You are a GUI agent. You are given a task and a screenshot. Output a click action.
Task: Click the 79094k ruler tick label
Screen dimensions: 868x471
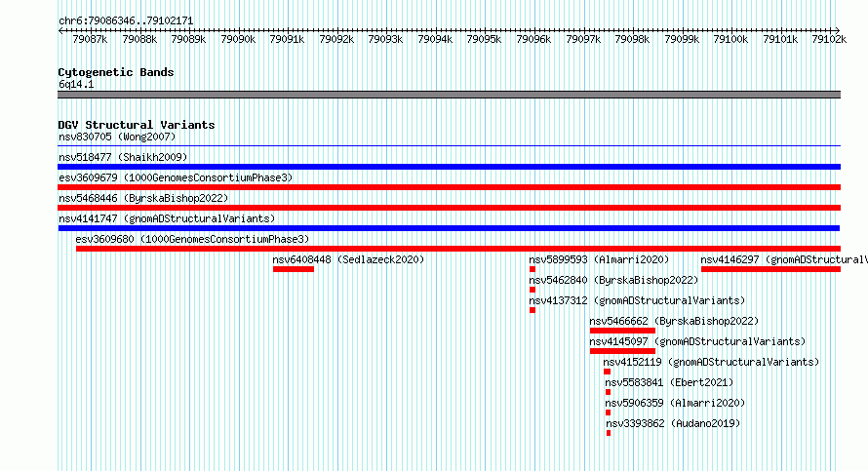tap(435, 39)
